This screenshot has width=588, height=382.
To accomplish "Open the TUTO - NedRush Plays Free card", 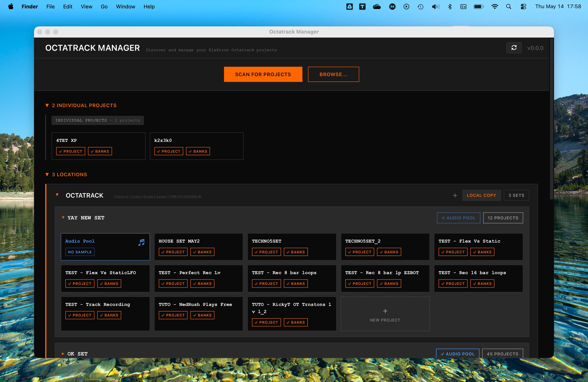I will click(x=199, y=314).
